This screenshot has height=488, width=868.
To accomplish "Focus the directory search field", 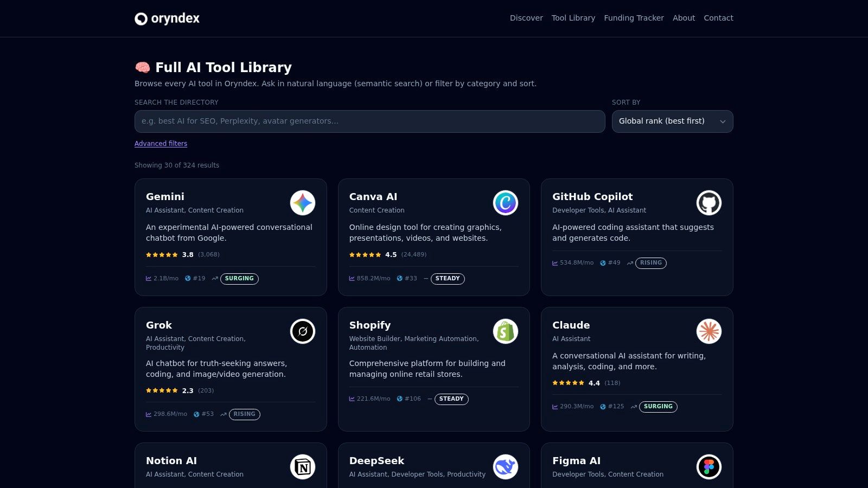I will tap(370, 121).
